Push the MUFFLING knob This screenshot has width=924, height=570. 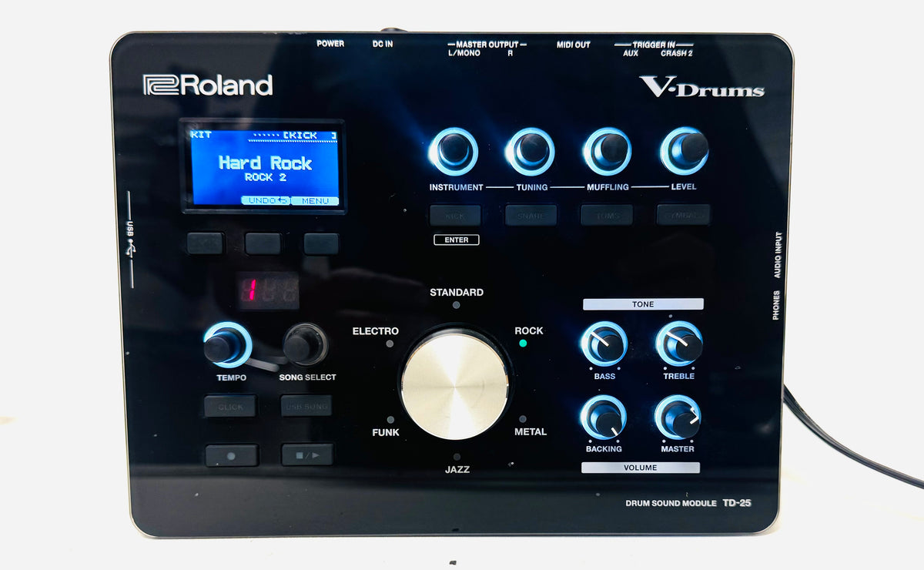click(x=608, y=151)
